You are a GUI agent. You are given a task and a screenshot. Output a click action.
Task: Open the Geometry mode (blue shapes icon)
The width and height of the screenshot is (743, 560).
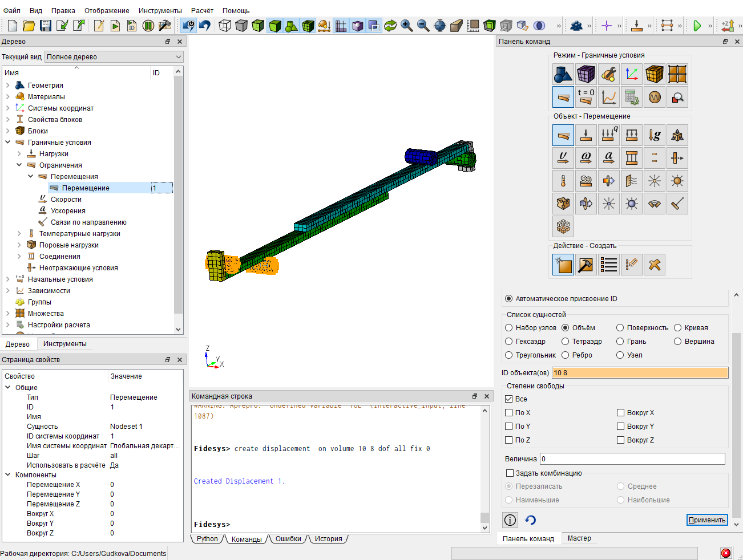point(563,74)
